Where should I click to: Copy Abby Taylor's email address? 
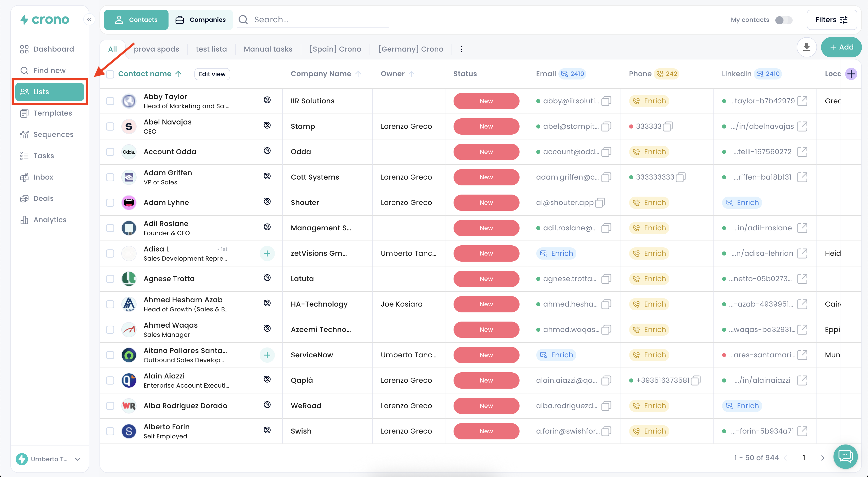(606, 101)
